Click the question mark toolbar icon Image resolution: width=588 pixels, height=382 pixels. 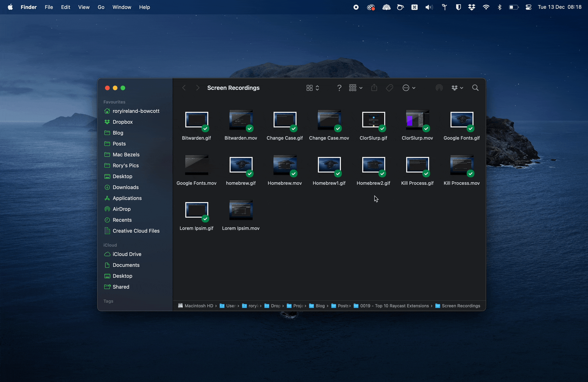(339, 88)
